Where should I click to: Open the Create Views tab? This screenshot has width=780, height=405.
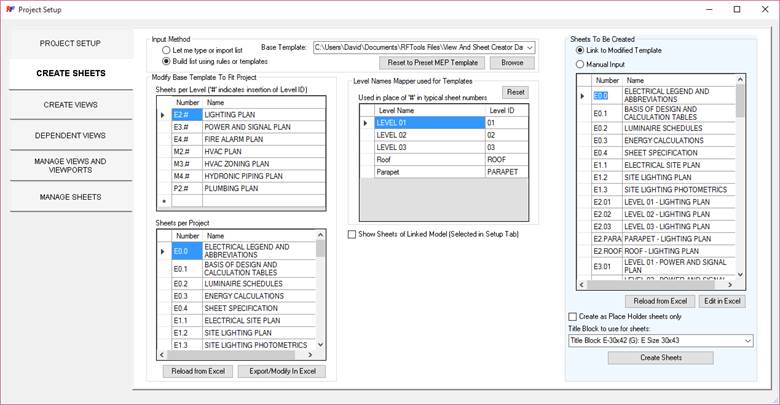[71, 104]
